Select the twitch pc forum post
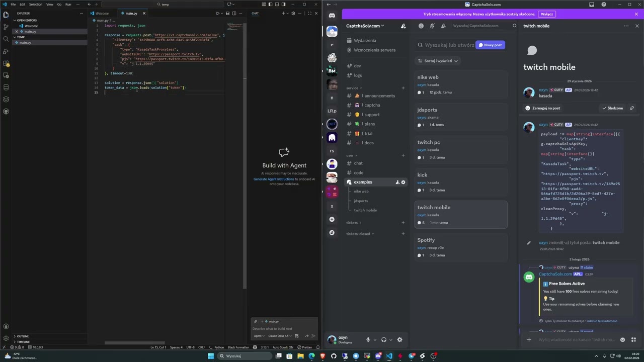Screen dimensions: 644x362 [460, 150]
